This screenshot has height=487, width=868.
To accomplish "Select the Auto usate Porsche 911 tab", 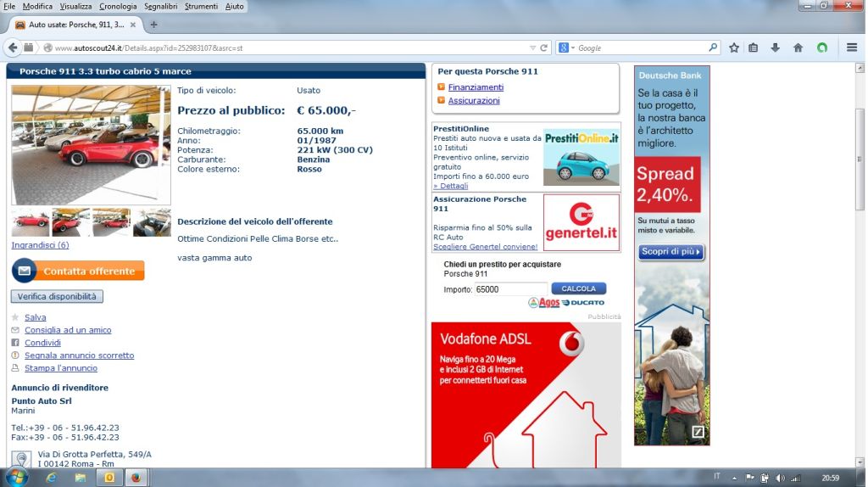I will 75,25.
